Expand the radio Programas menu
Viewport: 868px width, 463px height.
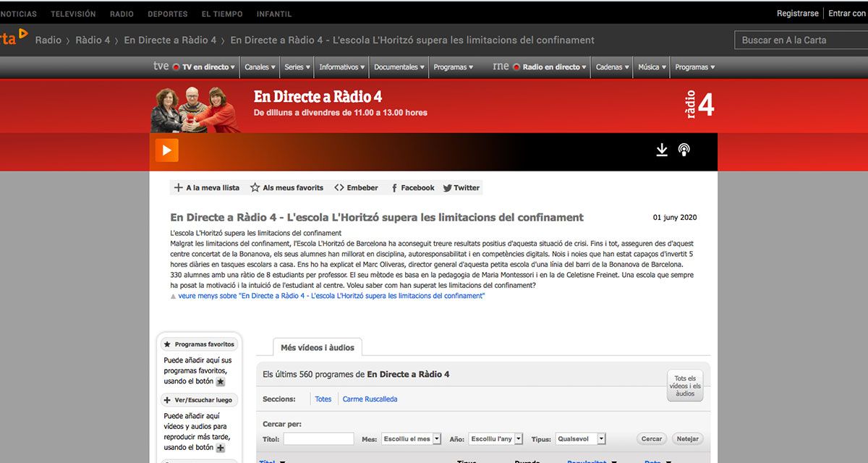(x=694, y=67)
